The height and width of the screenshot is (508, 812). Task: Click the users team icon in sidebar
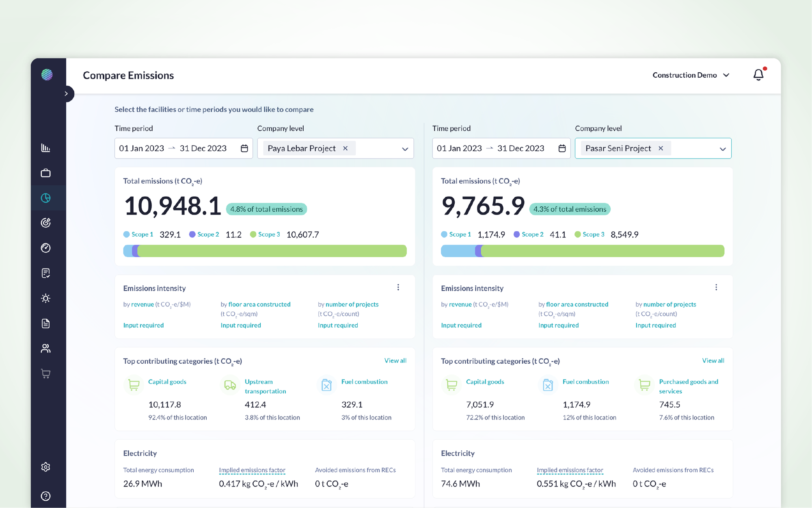click(45, 348)
